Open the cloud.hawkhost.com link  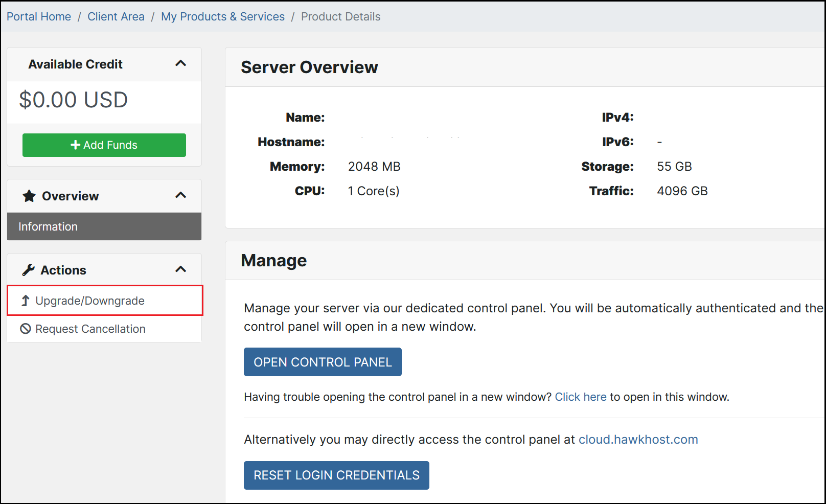point(638,440)
